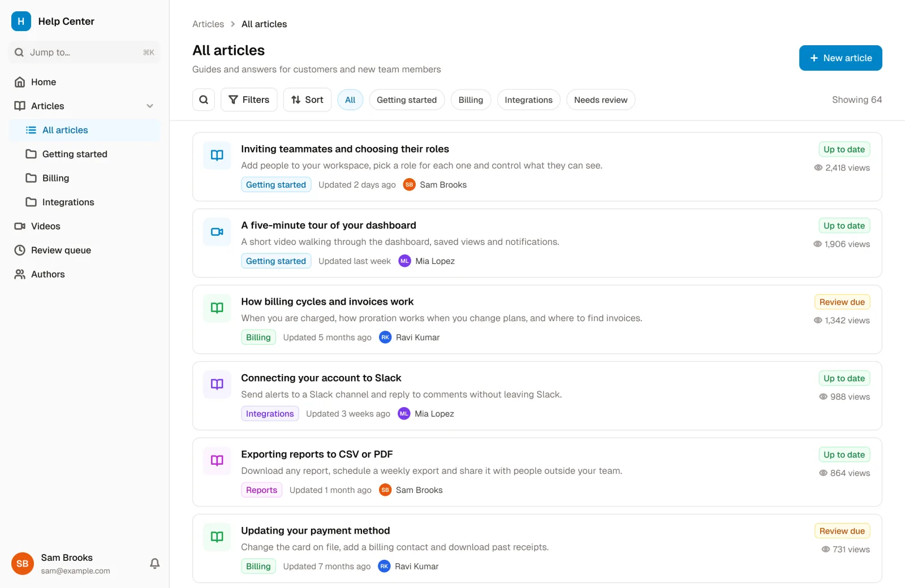
Task: Open the Home page from sidebar
Action: click(x=85, y=82)
